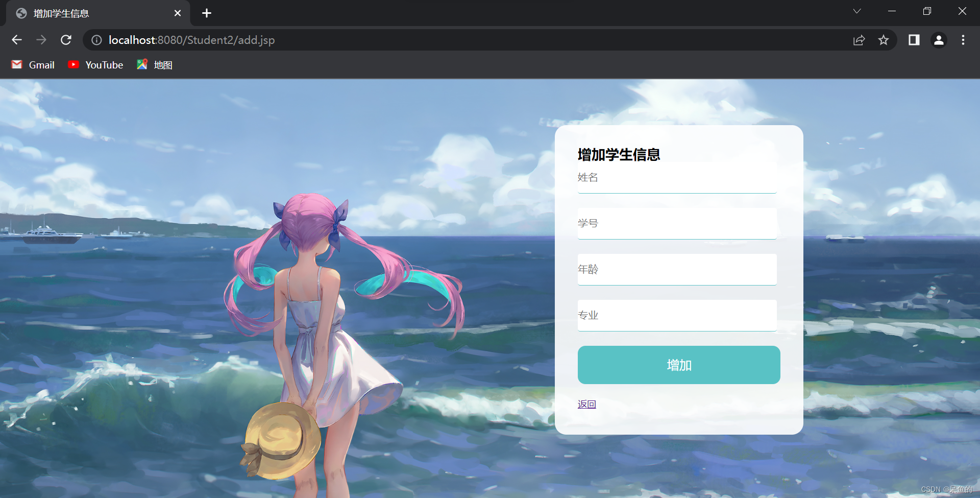
Task: Minimize the browser window
Action: tap(892, 11)
